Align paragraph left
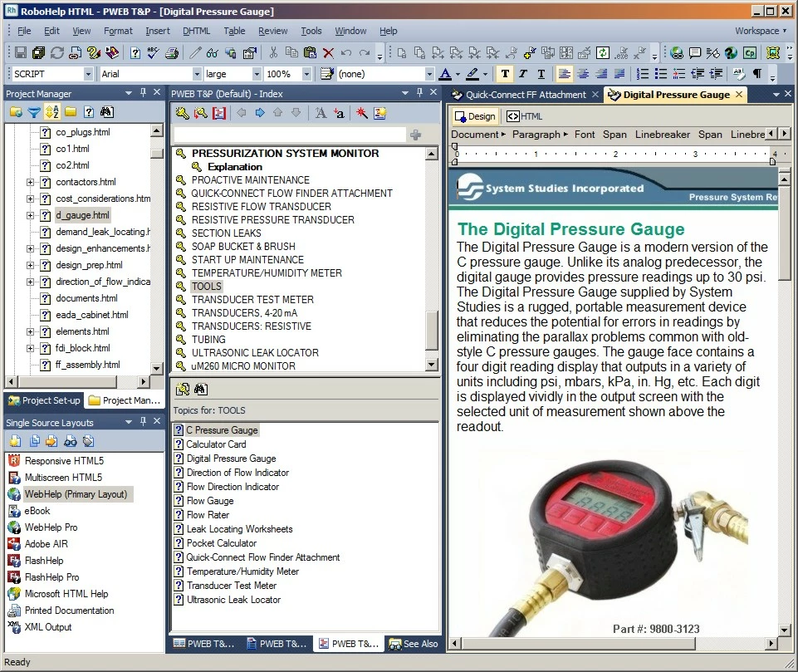Image resolution: width=798 pixels, height=672 pixels. [565, 74]
